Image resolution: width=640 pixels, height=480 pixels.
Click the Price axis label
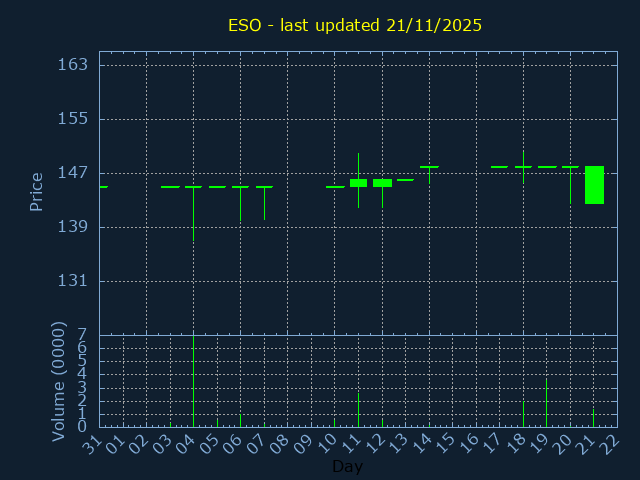[x=37, y=191]
